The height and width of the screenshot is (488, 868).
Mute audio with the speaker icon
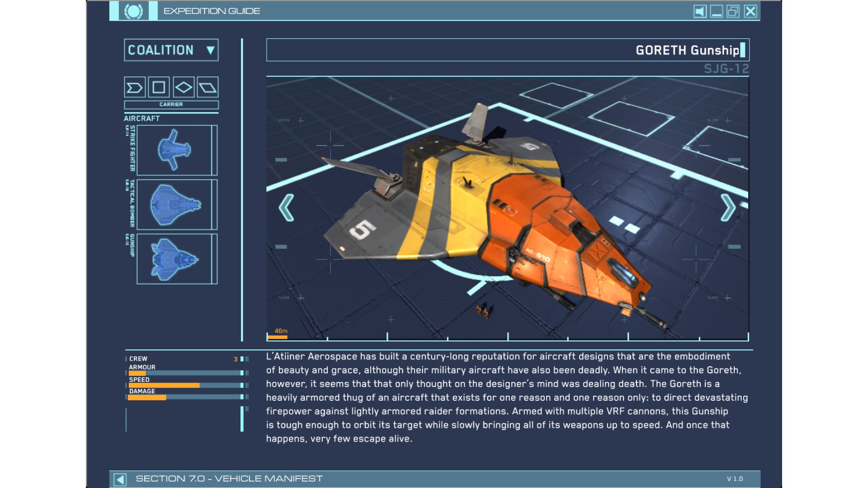point(700,11)
